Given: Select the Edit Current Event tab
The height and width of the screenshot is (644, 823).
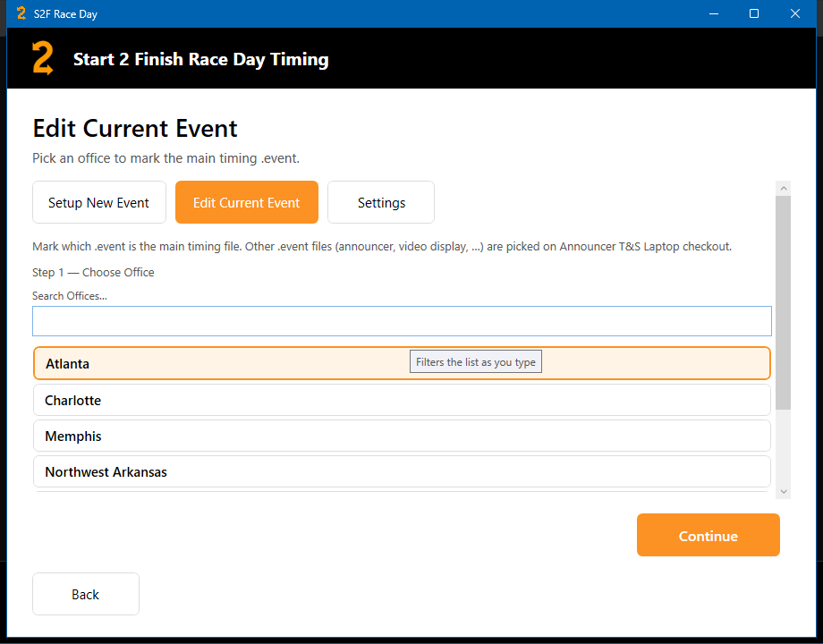Looking at the screenshot, I should tap(247, 203).
